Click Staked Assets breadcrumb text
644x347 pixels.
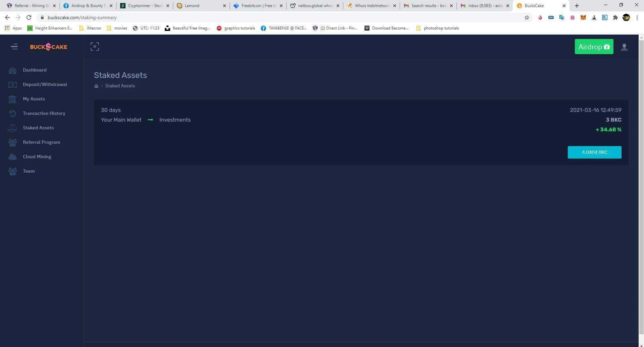[x=120, y=86]
